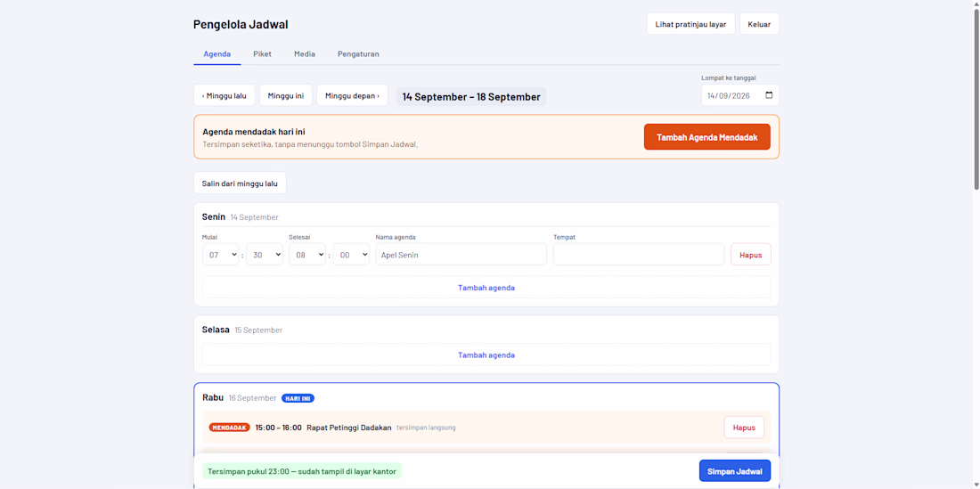Switch to the Piket tab
980x489 pixels.
(263, 53)
